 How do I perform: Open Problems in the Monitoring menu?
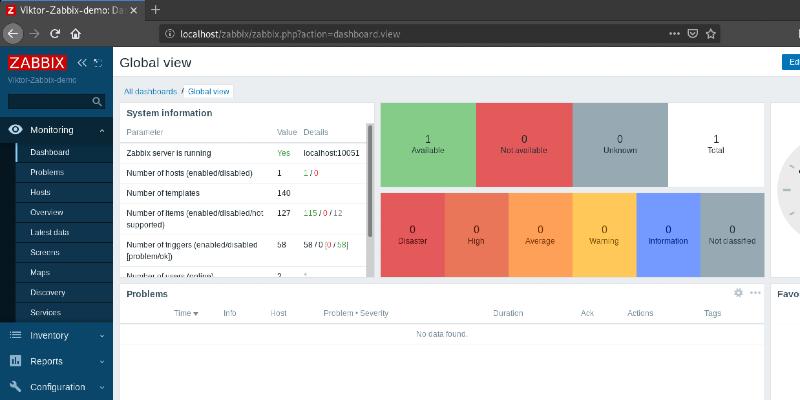(47, 172)
